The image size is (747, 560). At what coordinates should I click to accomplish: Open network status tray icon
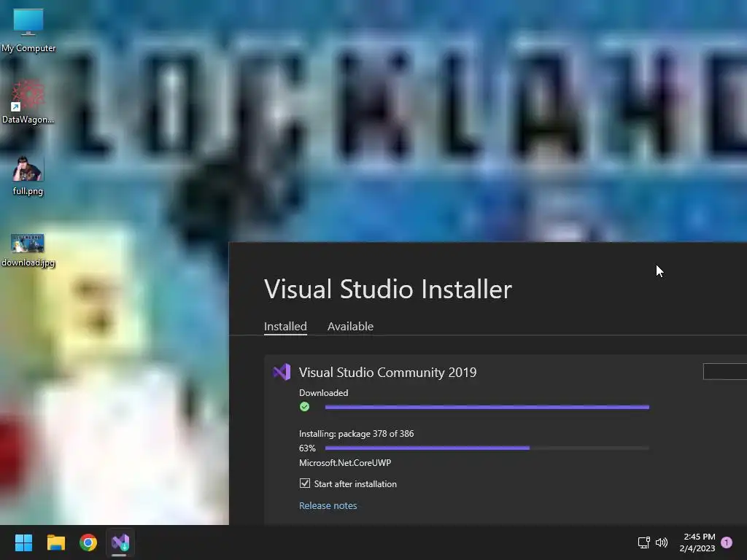(643, 542)
